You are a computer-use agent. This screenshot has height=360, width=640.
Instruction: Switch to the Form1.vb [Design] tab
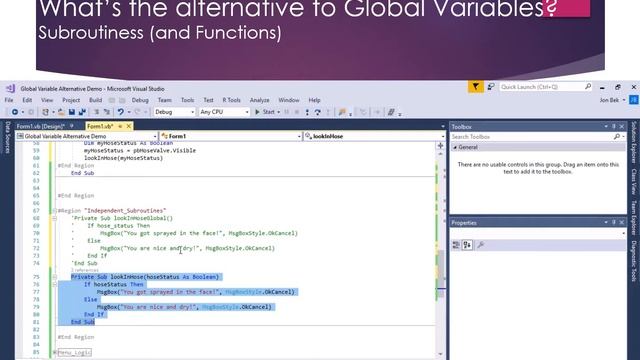pos(40,126)
